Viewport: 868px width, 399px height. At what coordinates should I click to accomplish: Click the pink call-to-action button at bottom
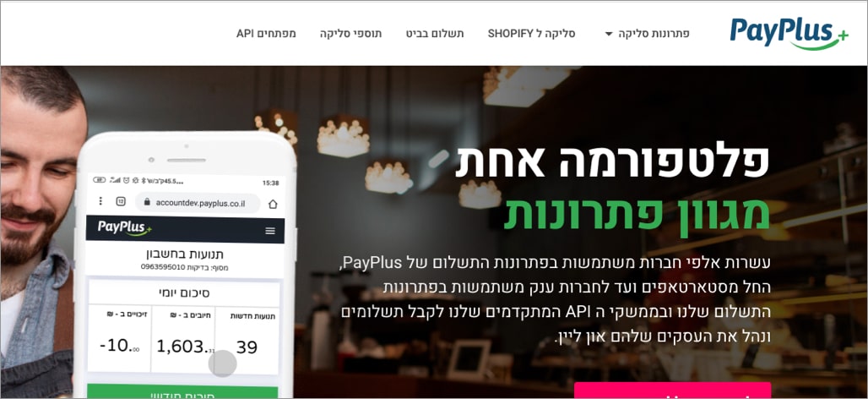pyautogui.click(x=672, y=391)
